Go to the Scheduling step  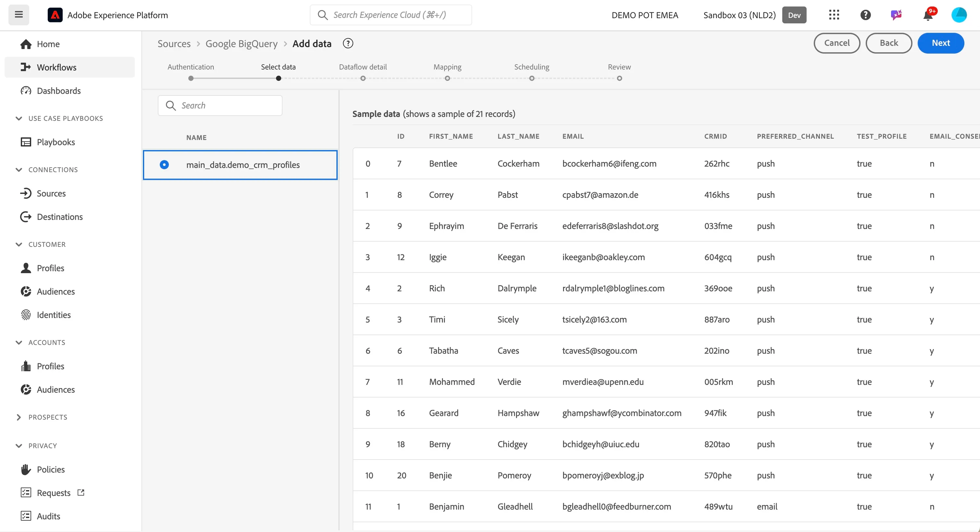pos(532,72)
